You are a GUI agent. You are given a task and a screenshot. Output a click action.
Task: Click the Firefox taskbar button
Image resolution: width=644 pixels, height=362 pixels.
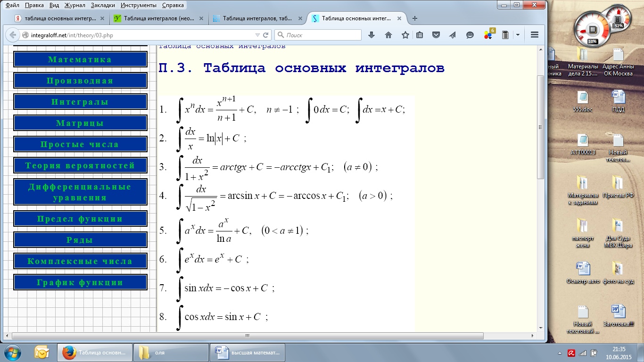95,352
